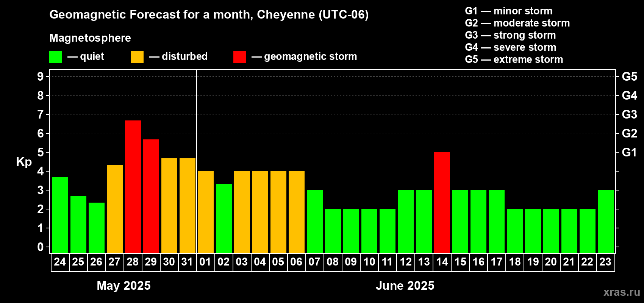Click the orange bar for May 27
Viewport: 644px width, 303px height.
[115, 209]
